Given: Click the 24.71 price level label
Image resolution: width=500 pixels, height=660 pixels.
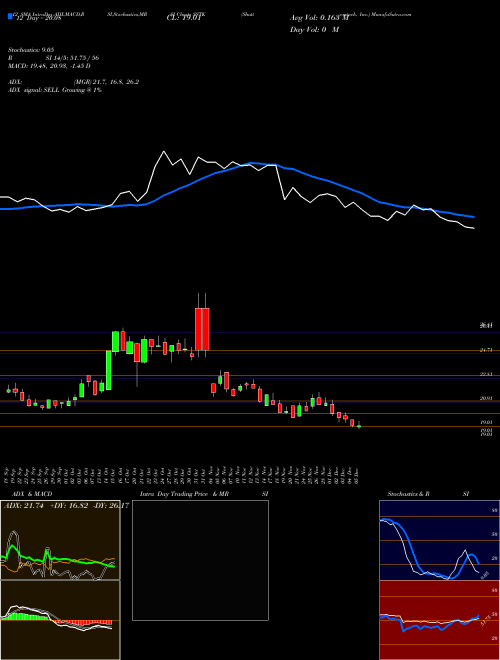Looking at the screenshot, I should (486, 350).
